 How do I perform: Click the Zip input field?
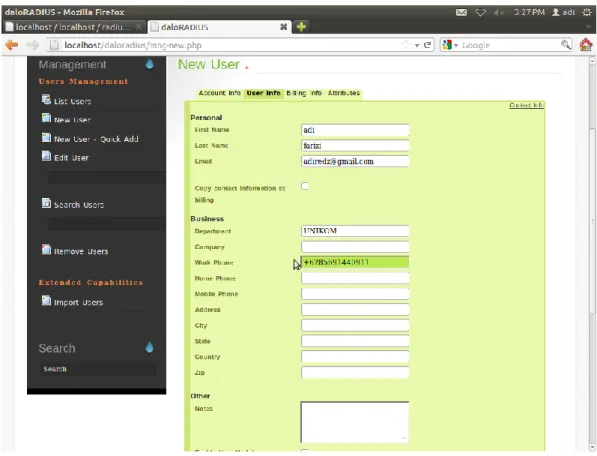pos(355,372)
